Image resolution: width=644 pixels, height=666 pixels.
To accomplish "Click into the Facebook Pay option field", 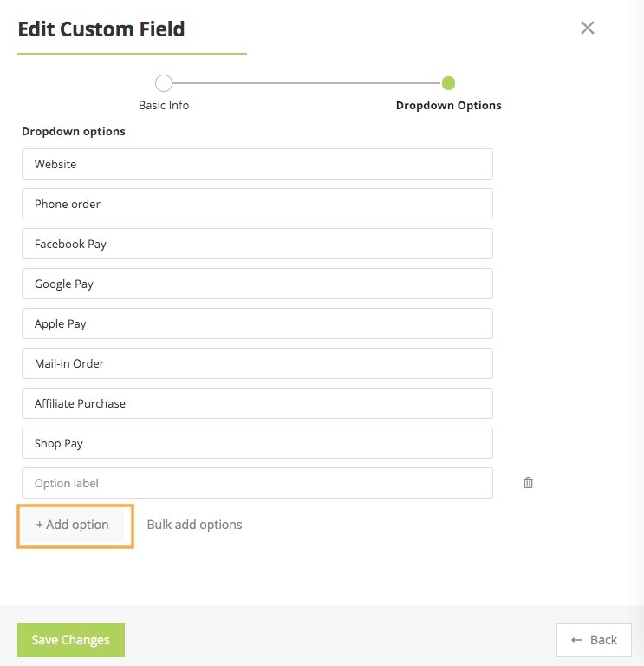I will [257, 244].
